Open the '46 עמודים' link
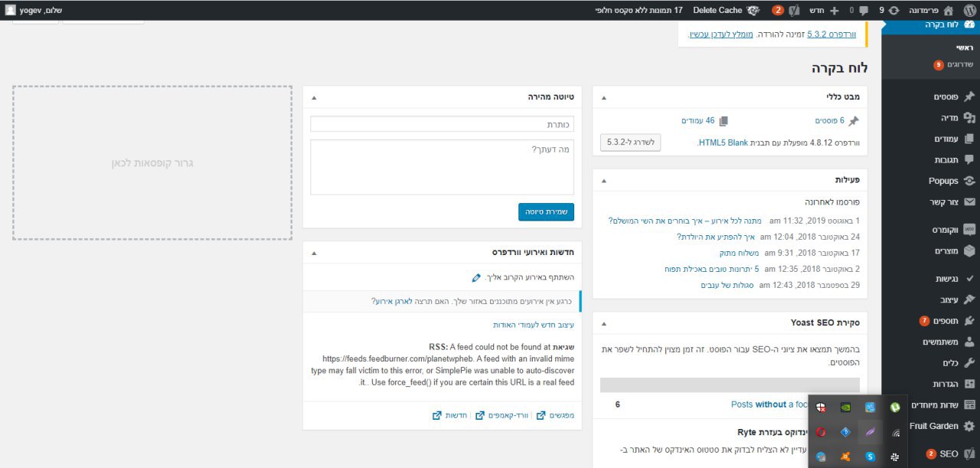The image size is (980, 468). [x=698, y=121]
